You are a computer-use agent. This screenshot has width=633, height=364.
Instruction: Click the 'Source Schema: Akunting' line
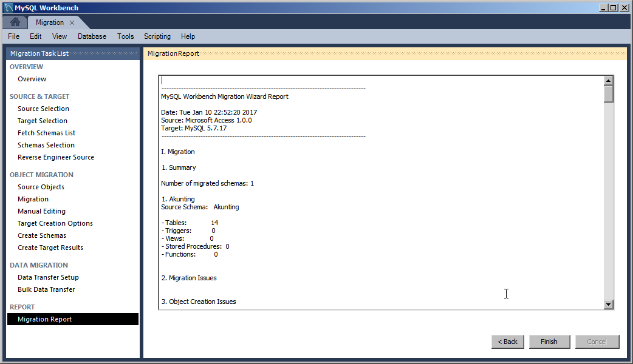coord(200,207)
